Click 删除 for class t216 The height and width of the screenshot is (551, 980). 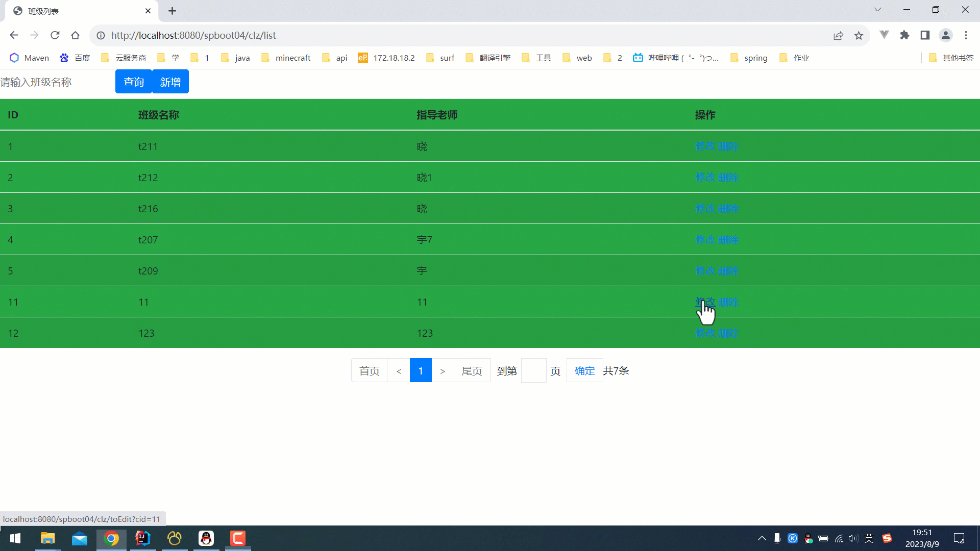728,209
